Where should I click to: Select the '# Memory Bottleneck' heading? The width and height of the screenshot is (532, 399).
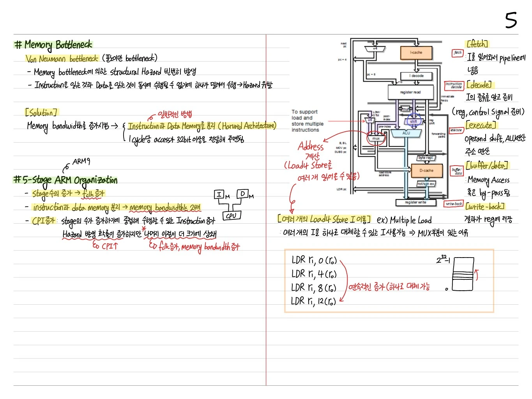53,45
